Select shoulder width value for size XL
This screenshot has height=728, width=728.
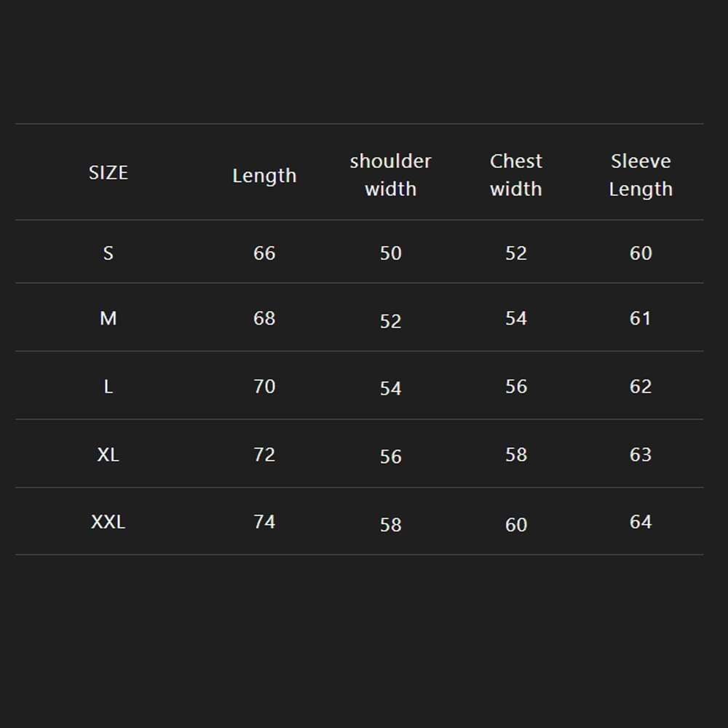tap(390, 456)
